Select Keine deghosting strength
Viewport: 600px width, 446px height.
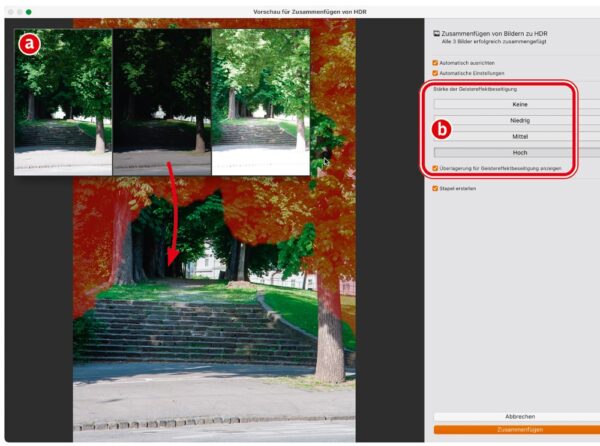[x=517, y=104]
